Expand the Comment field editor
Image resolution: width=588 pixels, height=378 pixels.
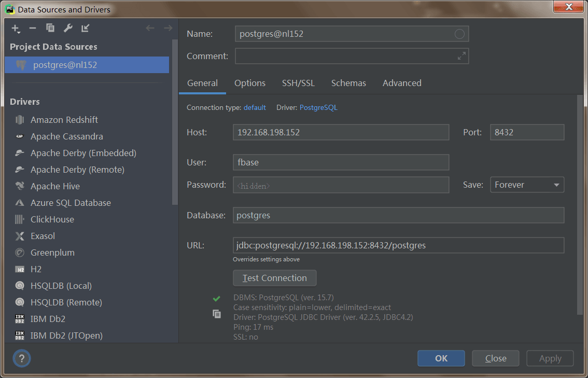coord(461,56)
